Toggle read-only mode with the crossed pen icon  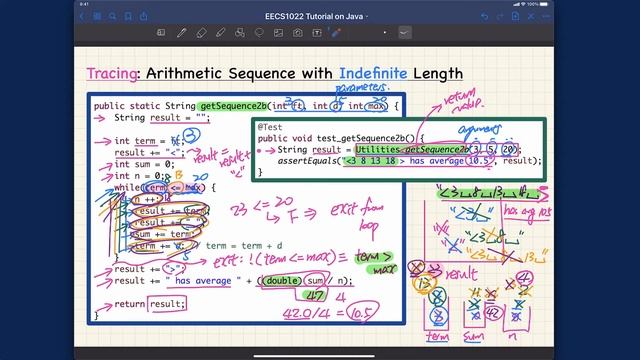pyautogui.click(x=531, y=16)
